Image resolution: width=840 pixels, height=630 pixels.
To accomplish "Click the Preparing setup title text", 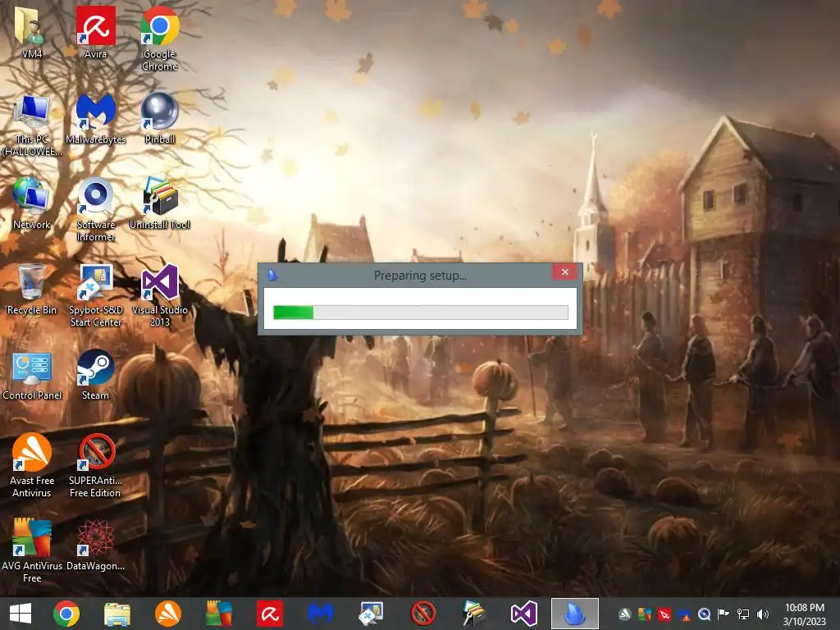I will pyautogui.click(x=420, y=276).
